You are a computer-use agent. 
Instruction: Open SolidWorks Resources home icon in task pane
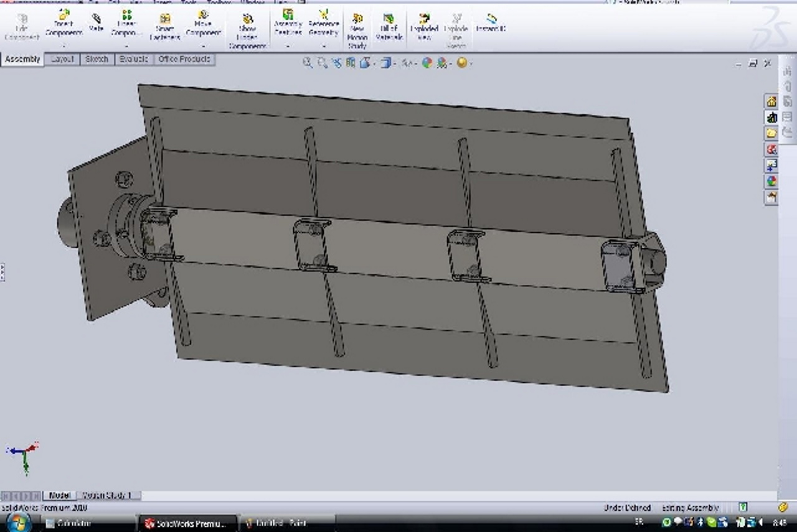pos(771,101)
